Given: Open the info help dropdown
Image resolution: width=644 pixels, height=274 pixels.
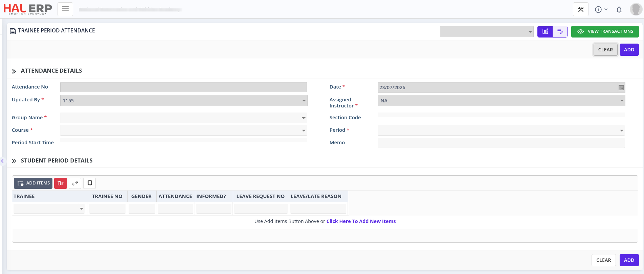Looking at the screenshot, I should [x=601, y=10].
